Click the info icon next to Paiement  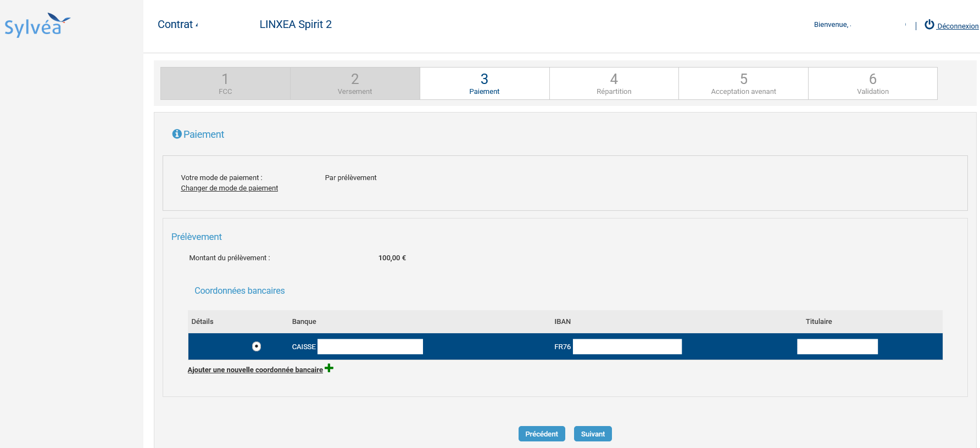point(177,134)
